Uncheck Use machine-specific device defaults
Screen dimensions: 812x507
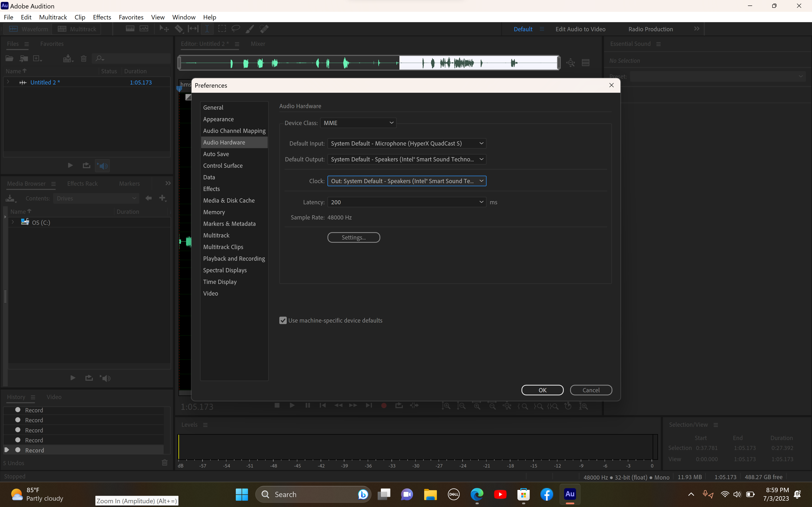click(x=283, y=320)
